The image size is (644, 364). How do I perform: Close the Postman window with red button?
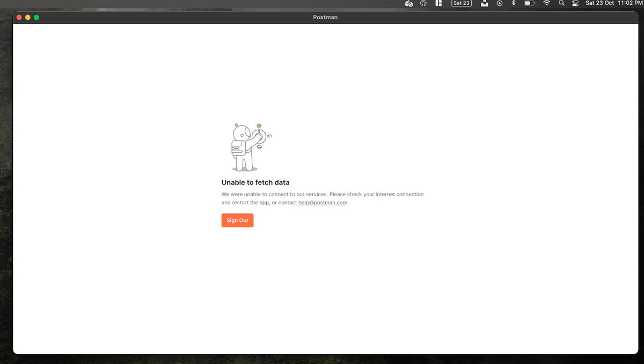pyautogui.click(x=19, y=17)
